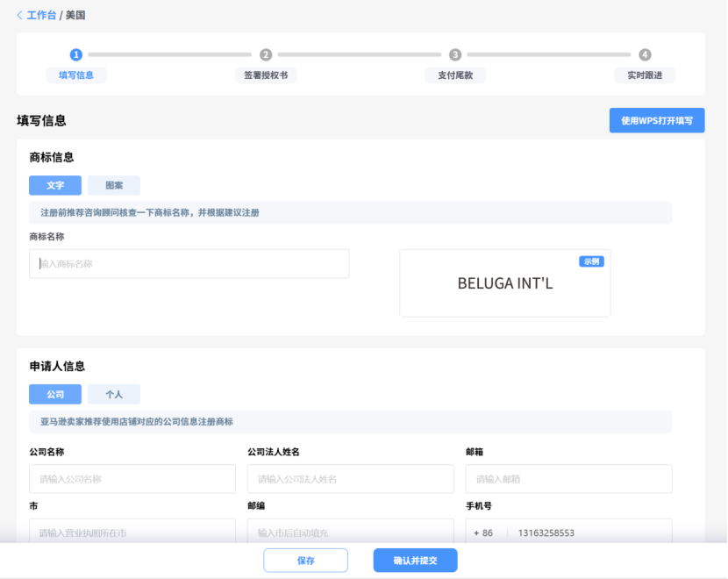Select the 文字 trademark type

pos(55,185)
